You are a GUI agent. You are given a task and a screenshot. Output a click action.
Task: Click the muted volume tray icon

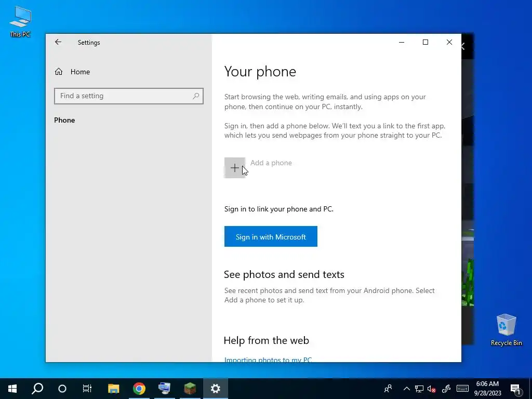coord(432,389)
